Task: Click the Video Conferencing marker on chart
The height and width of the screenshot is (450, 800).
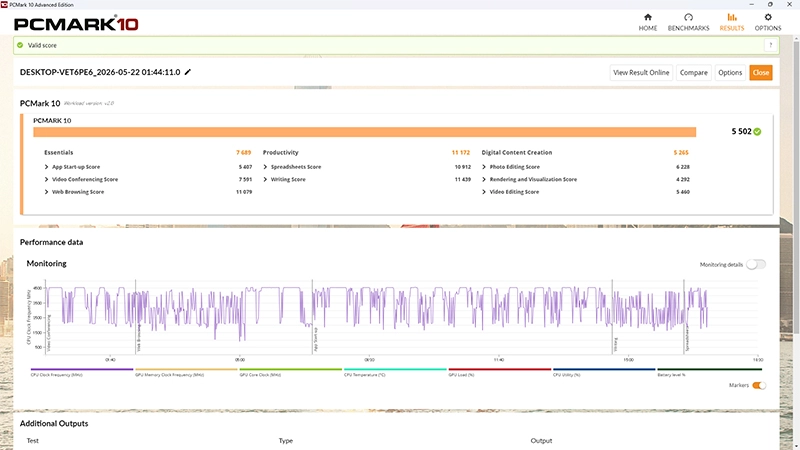Action: pos(49,333)
